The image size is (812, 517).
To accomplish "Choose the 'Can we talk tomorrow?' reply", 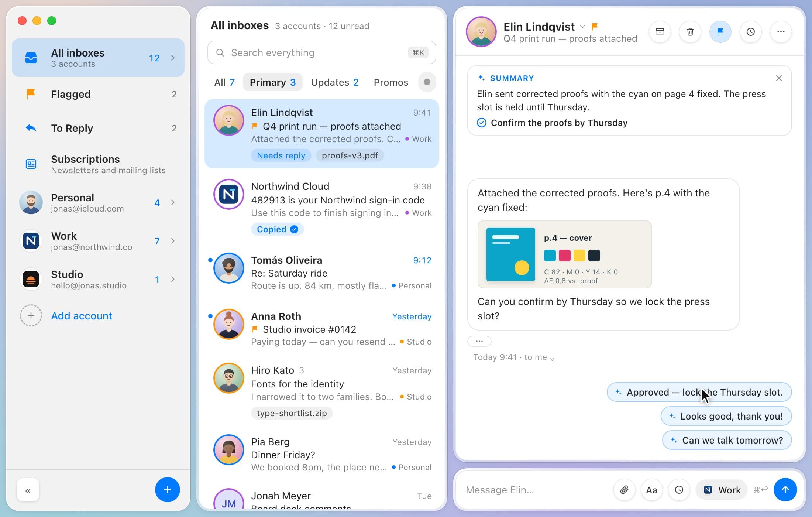I will [x=727, y=440].
